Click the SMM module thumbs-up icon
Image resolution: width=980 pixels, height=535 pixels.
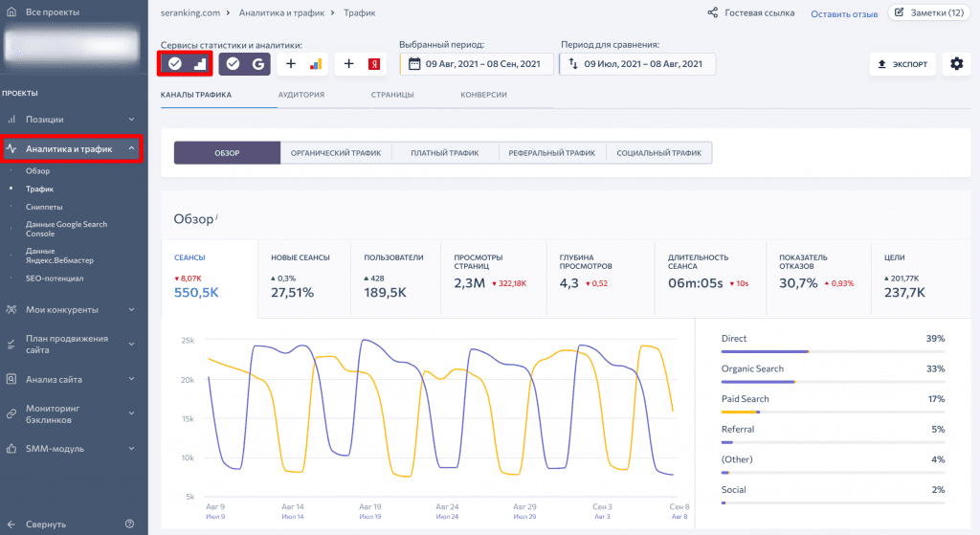11,448
